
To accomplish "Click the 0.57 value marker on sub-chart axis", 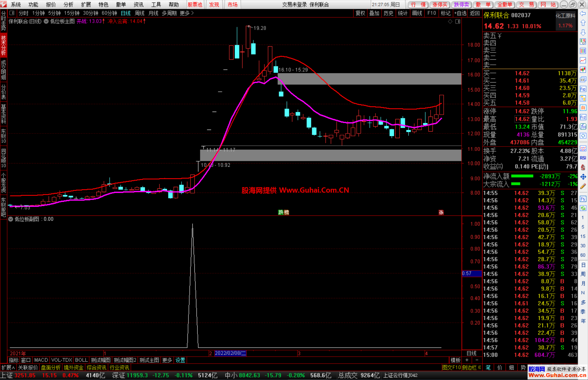I will point(472,273).
